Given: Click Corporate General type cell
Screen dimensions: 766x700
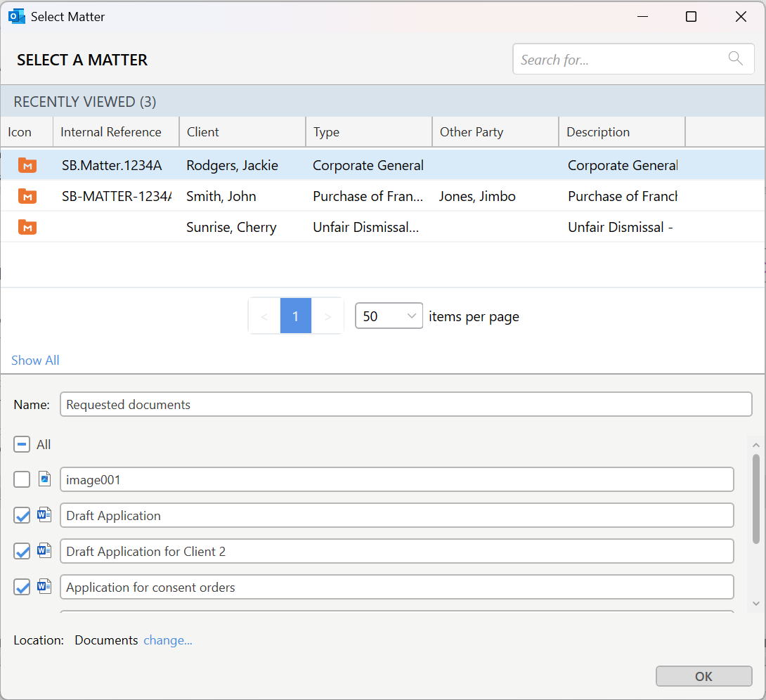Looking at the screenshot, I should point(368,166).
